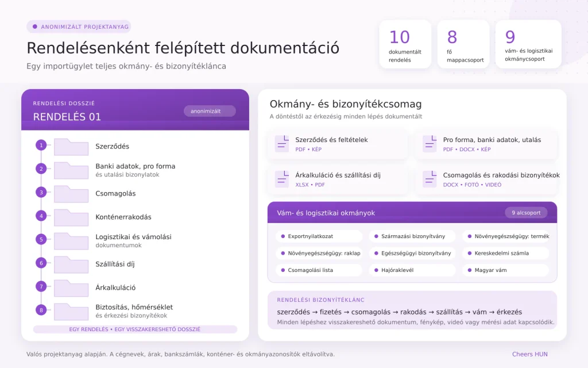
Task: Open the Szállítási díj folder icon
Action: pos(71,264)
